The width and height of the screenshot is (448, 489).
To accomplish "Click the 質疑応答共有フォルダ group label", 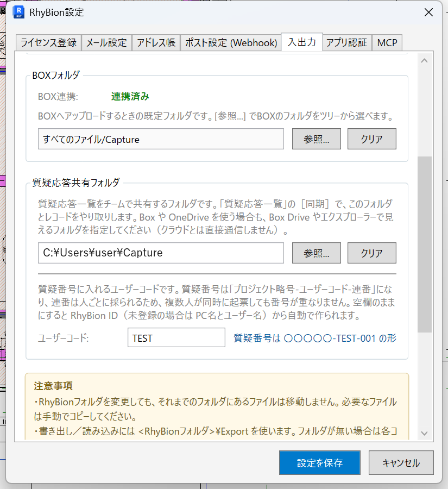I will [76, 183].
